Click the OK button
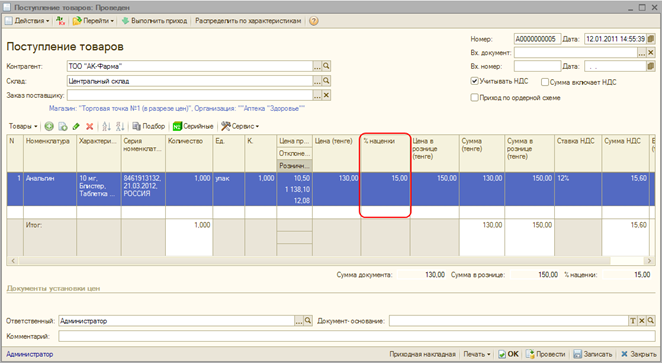This screenshot has width=662, height=363. [x=508, y=354]
